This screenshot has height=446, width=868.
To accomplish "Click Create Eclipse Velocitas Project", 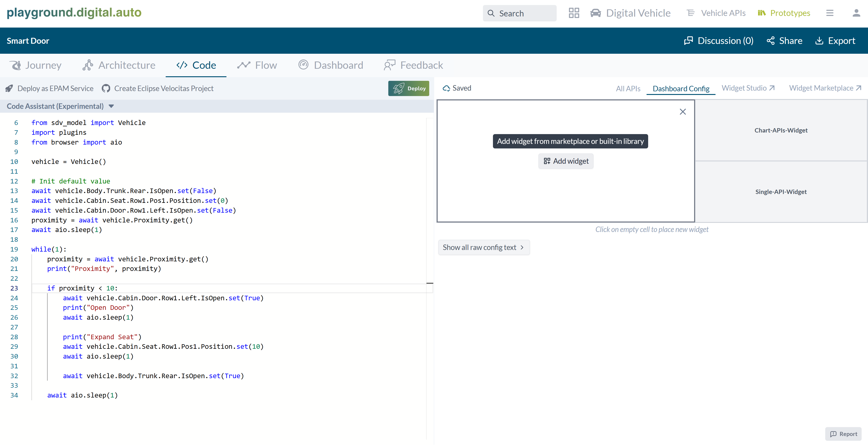I will pos(158,88).
